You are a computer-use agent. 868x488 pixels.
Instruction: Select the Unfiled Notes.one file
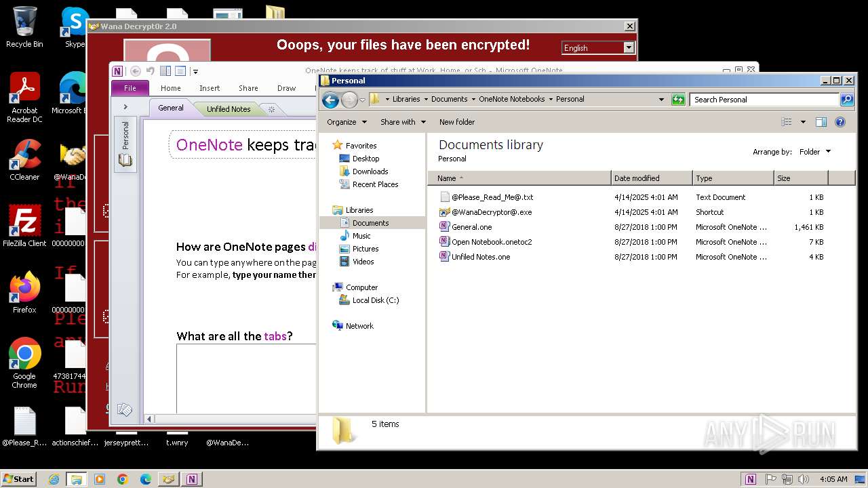[481, 257]
